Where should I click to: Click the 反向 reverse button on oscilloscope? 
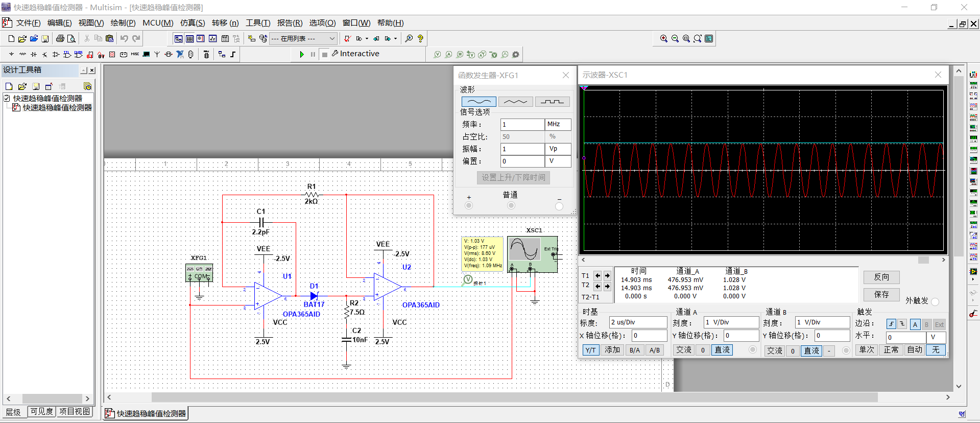click(x=881, y=277)
